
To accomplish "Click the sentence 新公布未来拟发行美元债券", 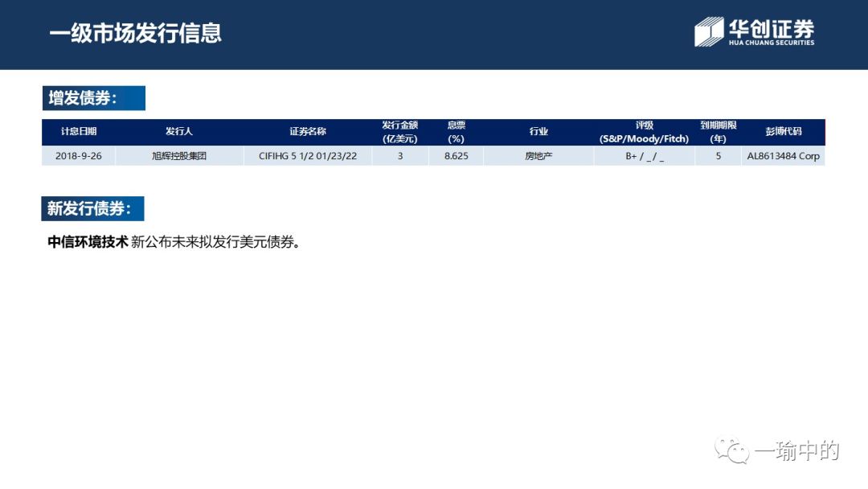I will coord(216,242).
